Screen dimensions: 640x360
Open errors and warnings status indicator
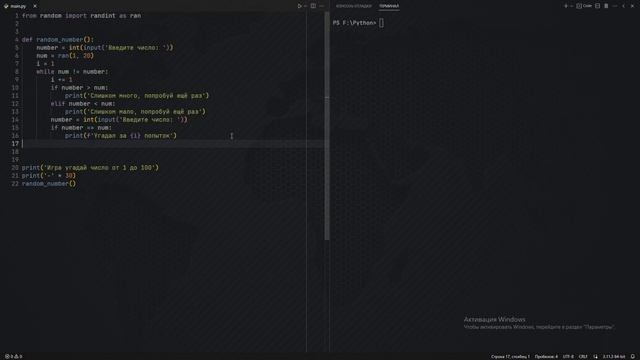13,356
